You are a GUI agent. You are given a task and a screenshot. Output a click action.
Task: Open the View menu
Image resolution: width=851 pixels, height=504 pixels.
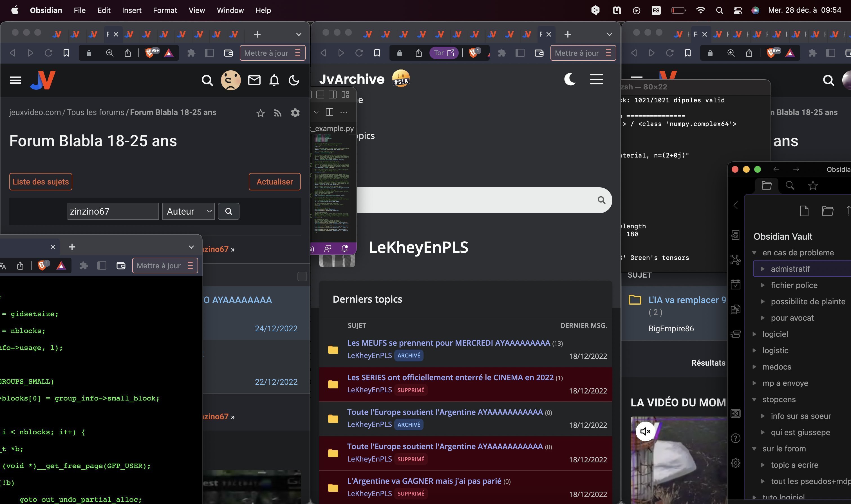[x=197, y=10]
